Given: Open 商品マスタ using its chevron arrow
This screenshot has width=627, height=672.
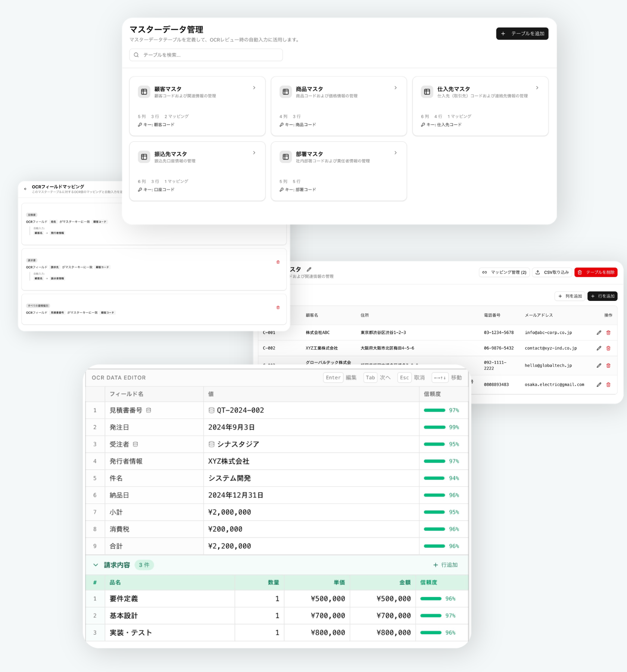Looking at the screenshot, I should [396, 88].
